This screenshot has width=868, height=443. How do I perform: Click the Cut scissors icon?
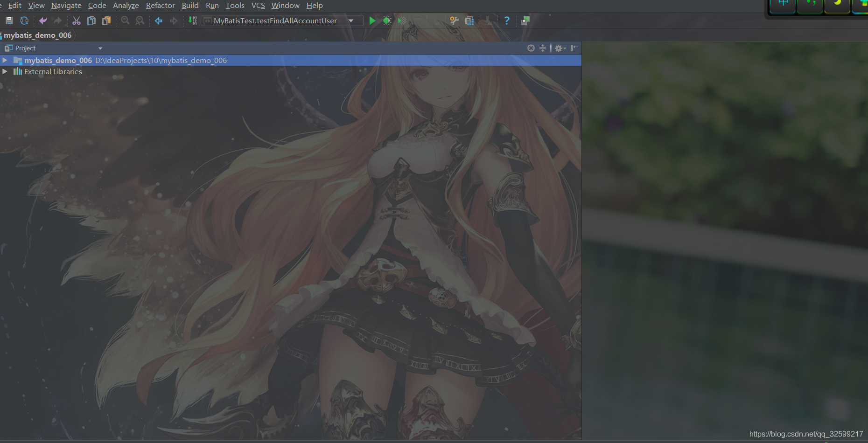77,21
